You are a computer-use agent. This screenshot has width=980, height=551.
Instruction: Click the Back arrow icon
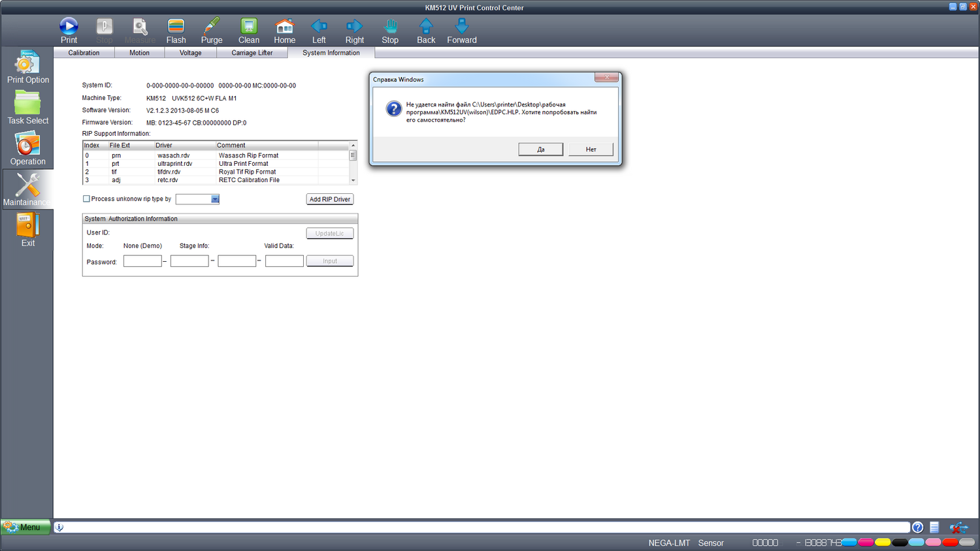pyautogui.click(x=426, y=26)
